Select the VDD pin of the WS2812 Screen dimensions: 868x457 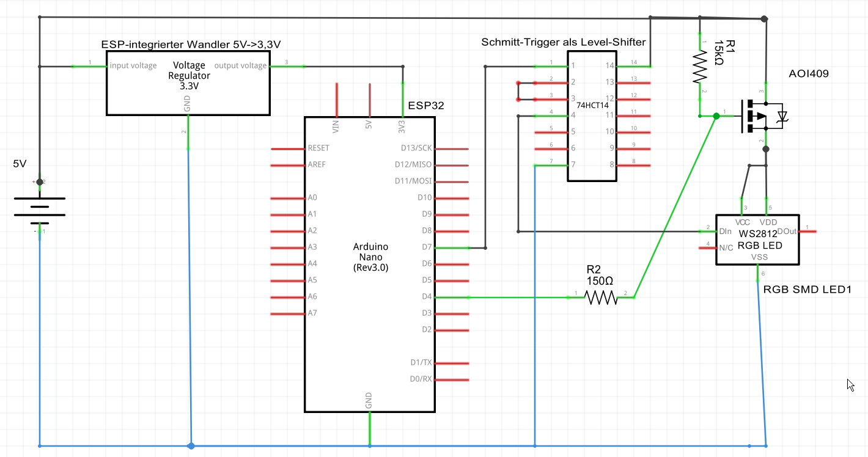coord(767,206)
